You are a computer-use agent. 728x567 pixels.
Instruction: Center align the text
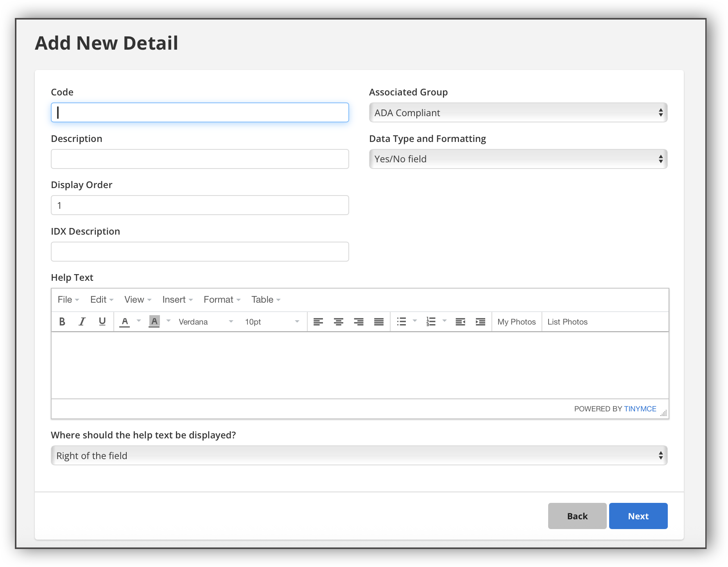(x=339, y=322)
